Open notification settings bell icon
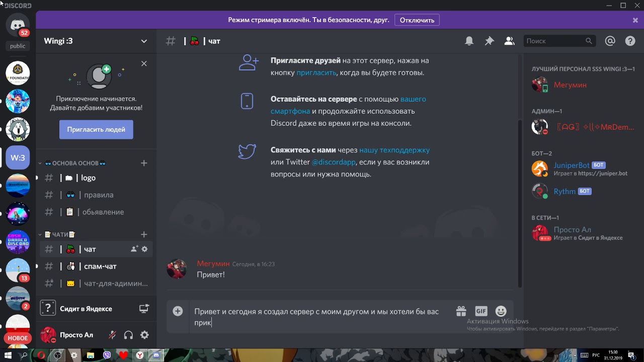 469,41
